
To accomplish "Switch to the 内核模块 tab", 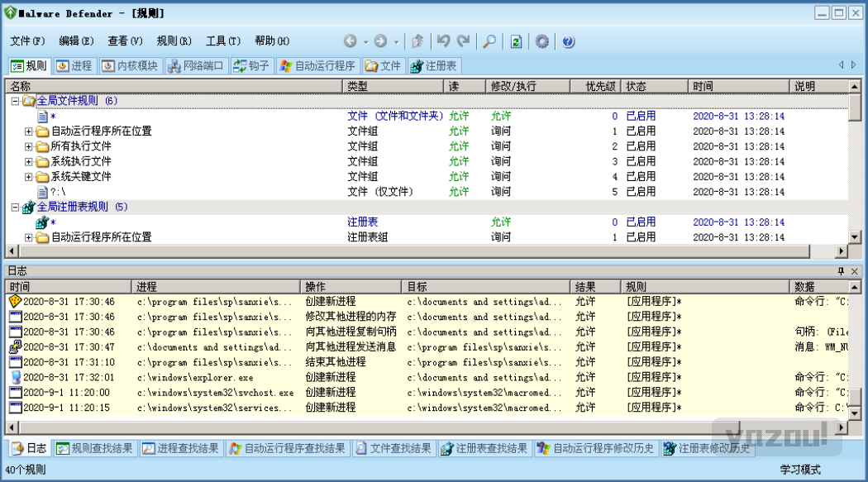I will coord(130,66).
